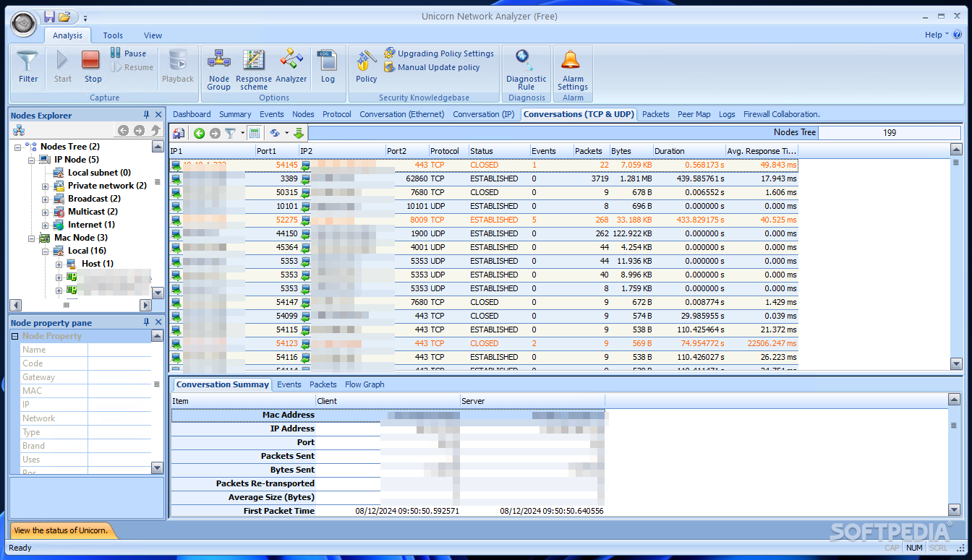The image size is (972, 560).
Task: Open the quick access toolbar customize arrow
Action: pyautogui.click(x=85, y=17)
